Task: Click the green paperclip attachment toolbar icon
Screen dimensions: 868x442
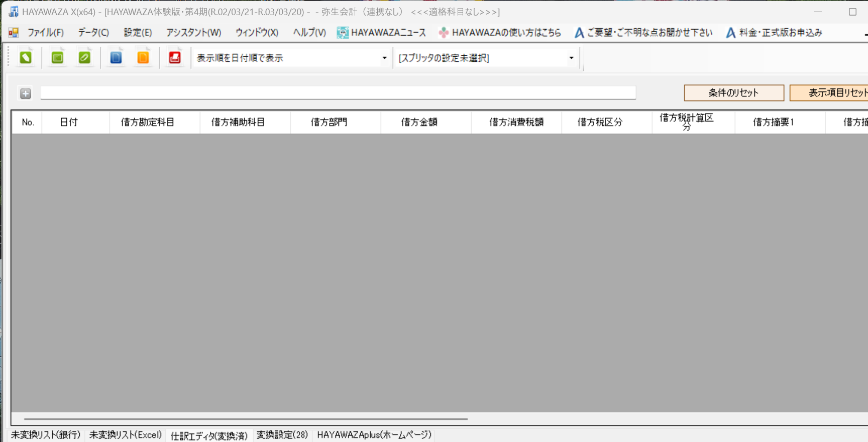Action: 84,58
